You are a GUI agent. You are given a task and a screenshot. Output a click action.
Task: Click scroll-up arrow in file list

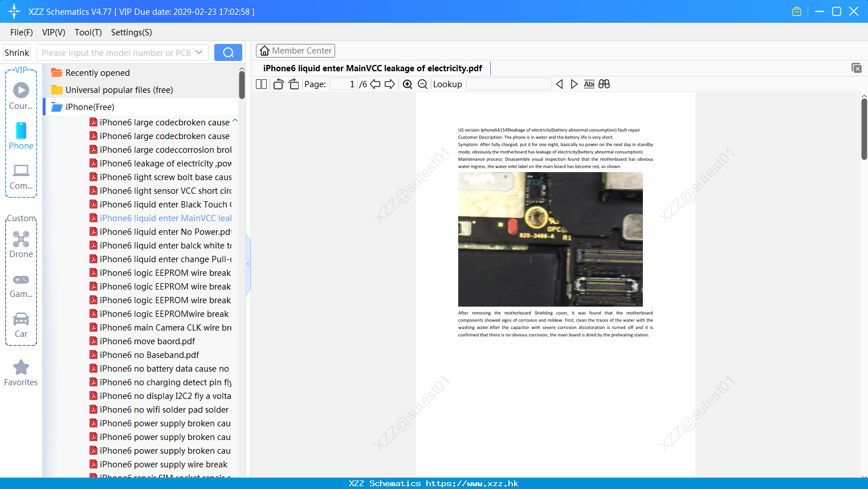242,68
